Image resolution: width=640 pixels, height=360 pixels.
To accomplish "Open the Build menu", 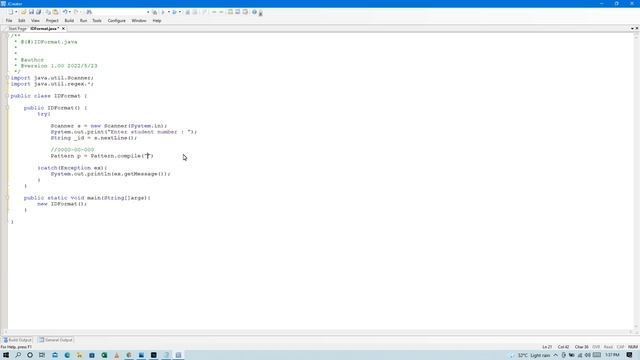I will (x=69, y=20).
